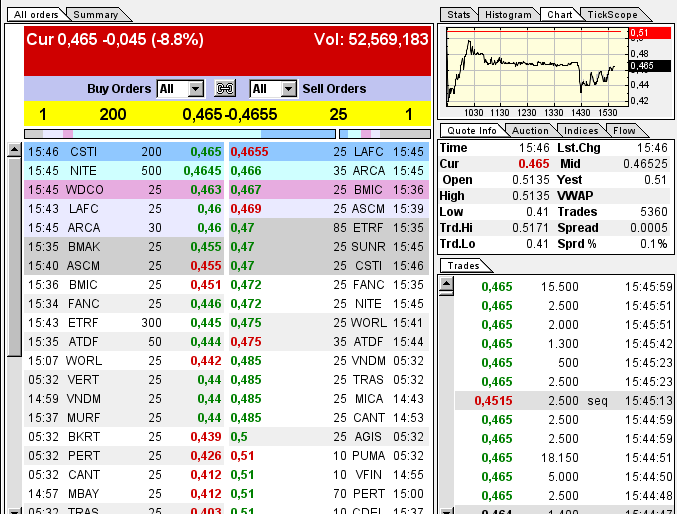Select the NITE buy order of 500

pos(124,171)
